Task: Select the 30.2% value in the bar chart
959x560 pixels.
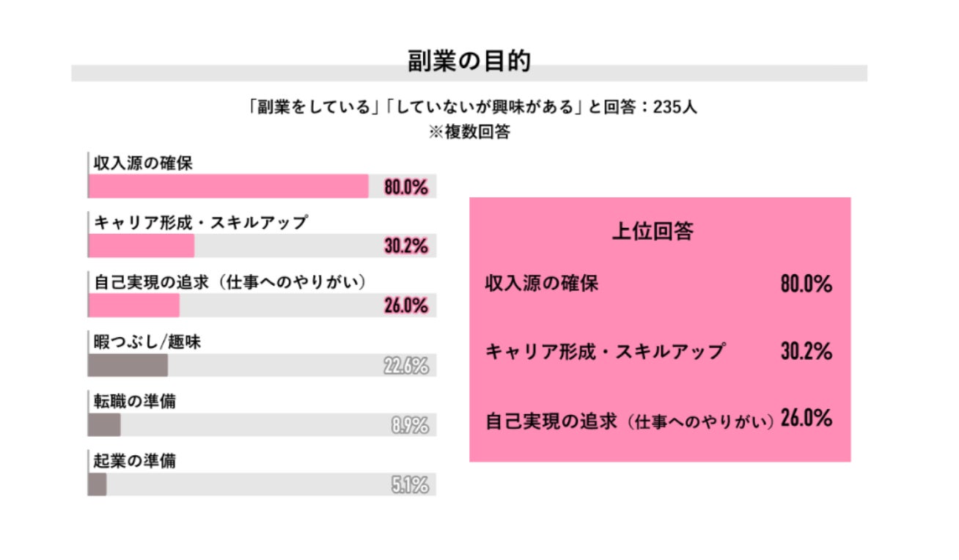Action: pyautogui.click(x=406, y=246)
